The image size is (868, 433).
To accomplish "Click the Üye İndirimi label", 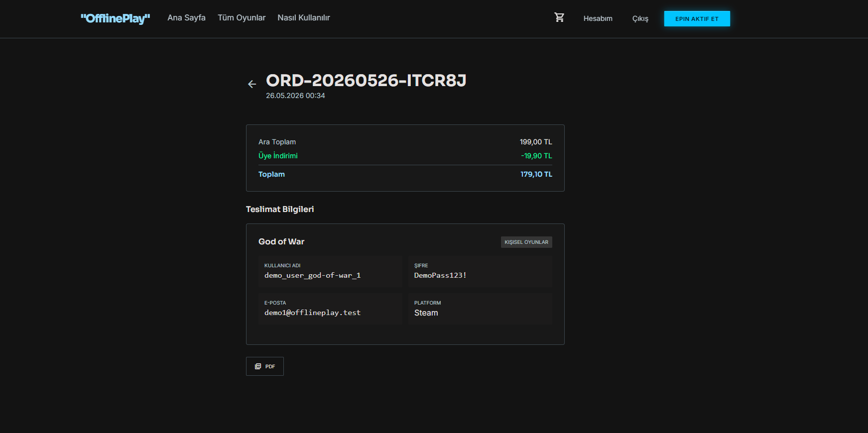I will (x=278, y=156).
